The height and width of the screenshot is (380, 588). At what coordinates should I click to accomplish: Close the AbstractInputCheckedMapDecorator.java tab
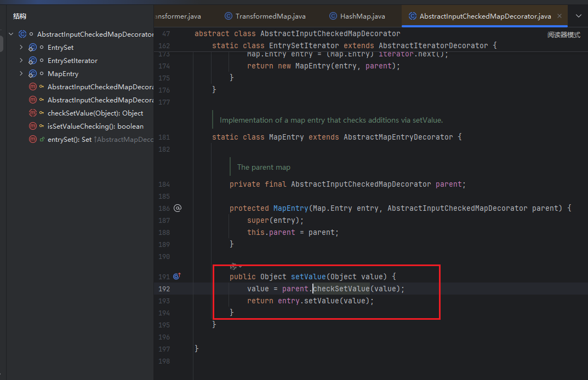[560, 16]
